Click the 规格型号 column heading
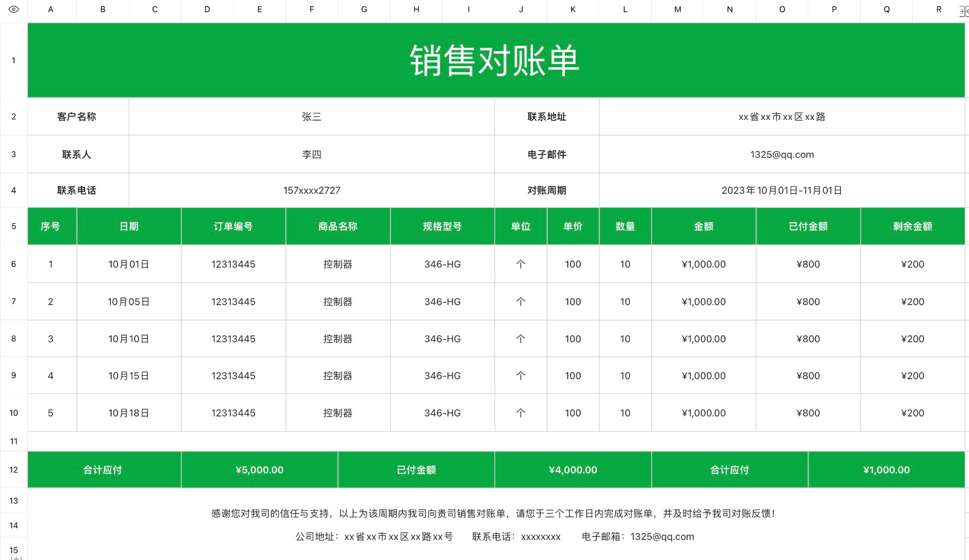Screen dimensions: 969x560 click(x=443, y=226)
